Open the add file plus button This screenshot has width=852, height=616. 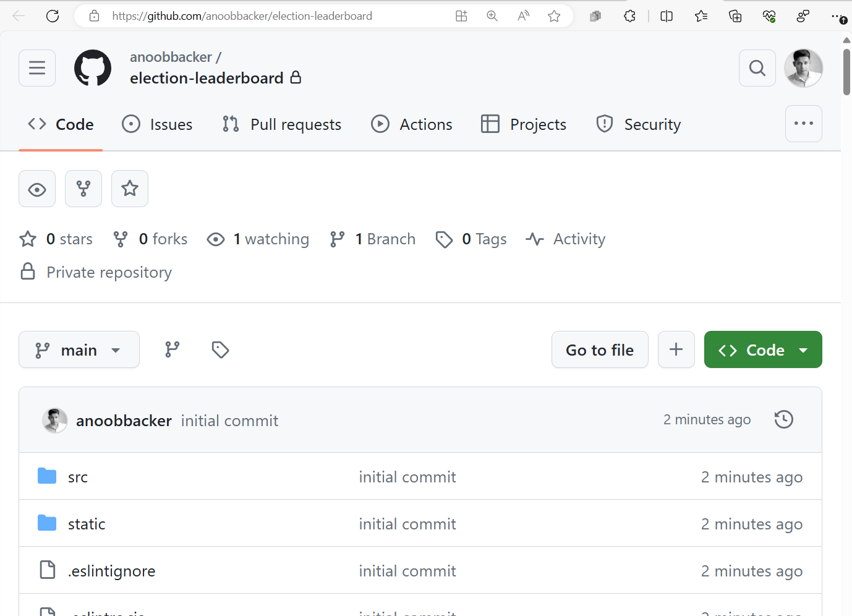[676, 349]
